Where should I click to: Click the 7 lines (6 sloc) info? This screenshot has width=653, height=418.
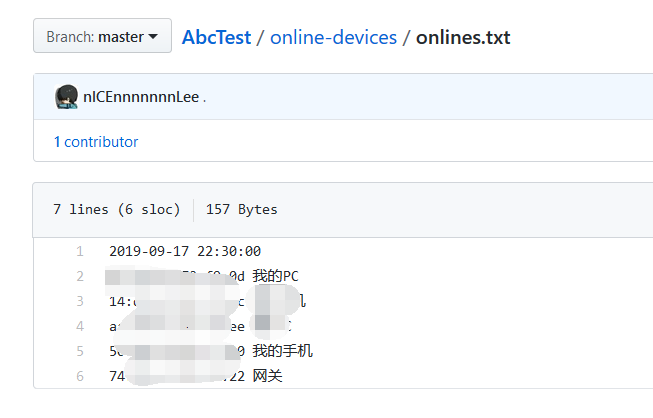(x=117, y=209)
